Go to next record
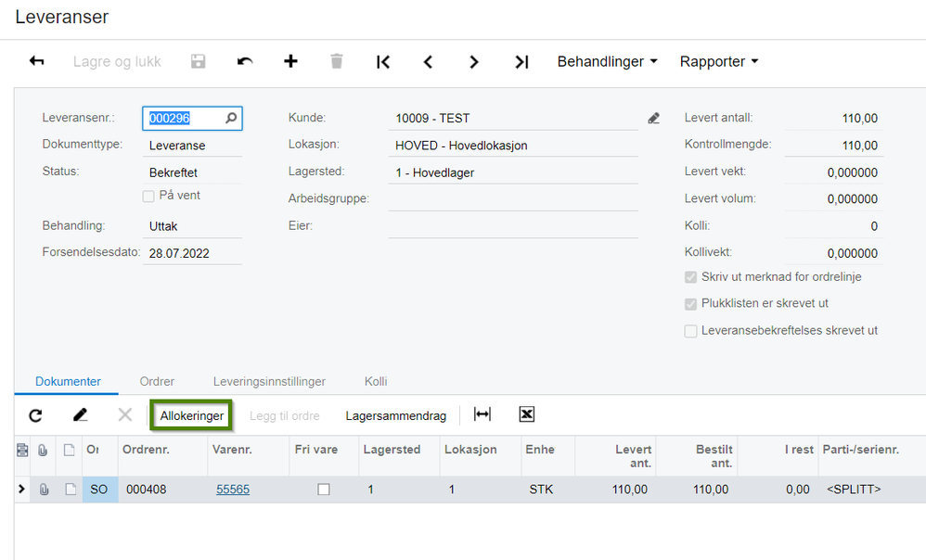Screen dimensions: 926x560 pyautogui.click(x=473, y=61)
